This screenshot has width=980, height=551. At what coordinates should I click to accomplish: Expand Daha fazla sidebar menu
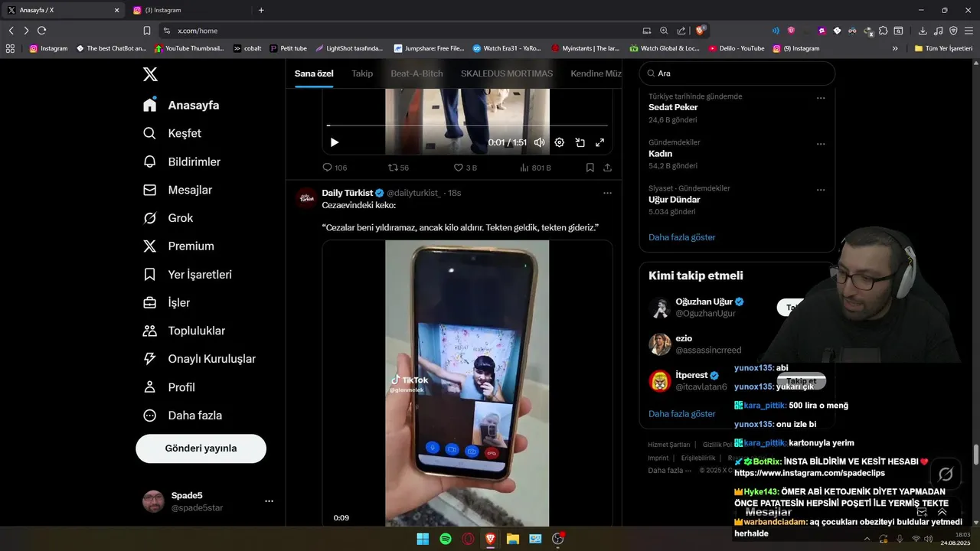pyautogui.click(x=182, y=416)
